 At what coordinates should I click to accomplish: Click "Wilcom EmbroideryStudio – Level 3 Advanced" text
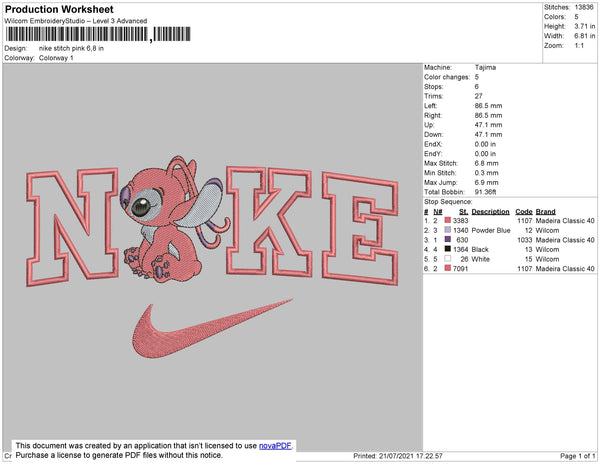pyautogui.click(x=76, y=21)
